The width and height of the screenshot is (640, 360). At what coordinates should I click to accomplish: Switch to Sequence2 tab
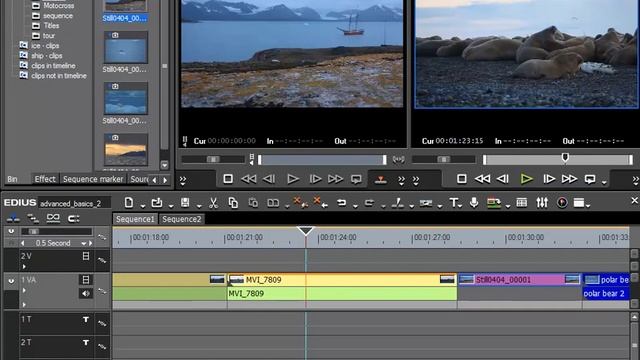(182, 219)
